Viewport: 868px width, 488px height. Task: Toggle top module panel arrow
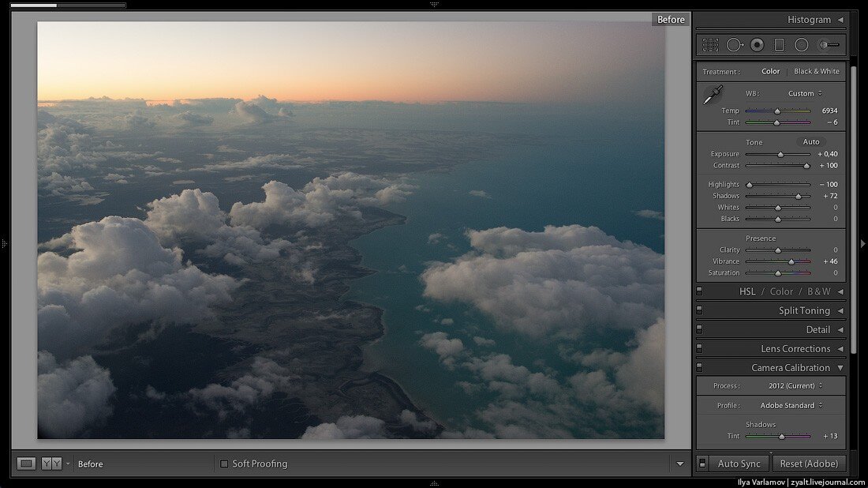tap(434, 4)
